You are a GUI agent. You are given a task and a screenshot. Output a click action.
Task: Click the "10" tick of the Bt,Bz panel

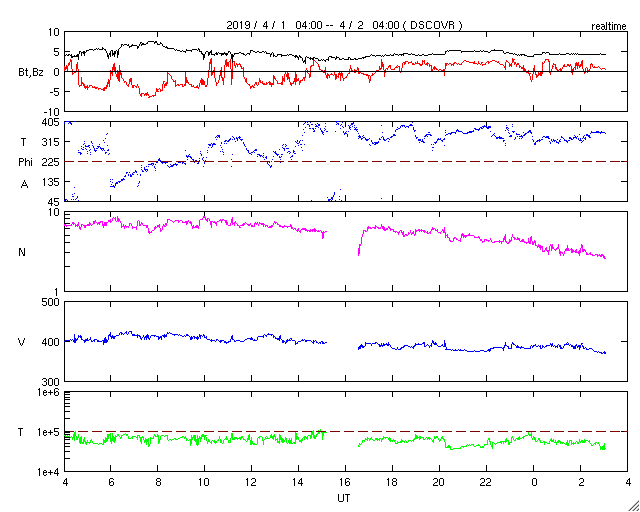pos(55,32)
